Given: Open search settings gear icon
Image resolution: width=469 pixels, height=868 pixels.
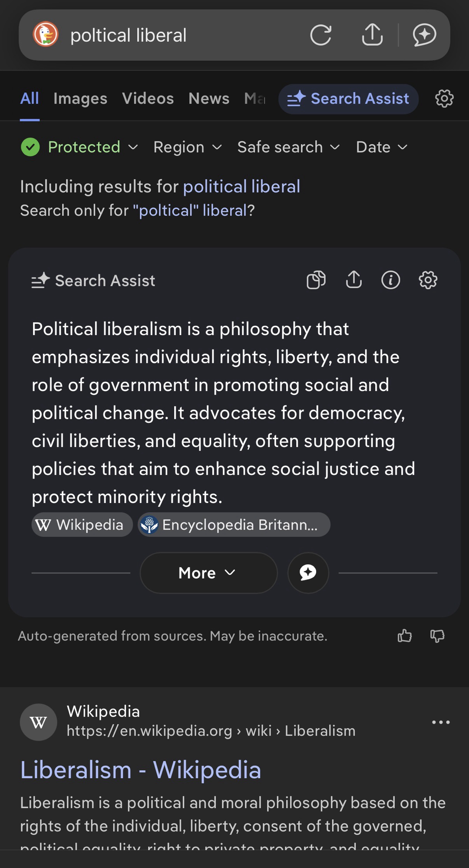Looking at the screenshot, I should click(x=444, y=99).
